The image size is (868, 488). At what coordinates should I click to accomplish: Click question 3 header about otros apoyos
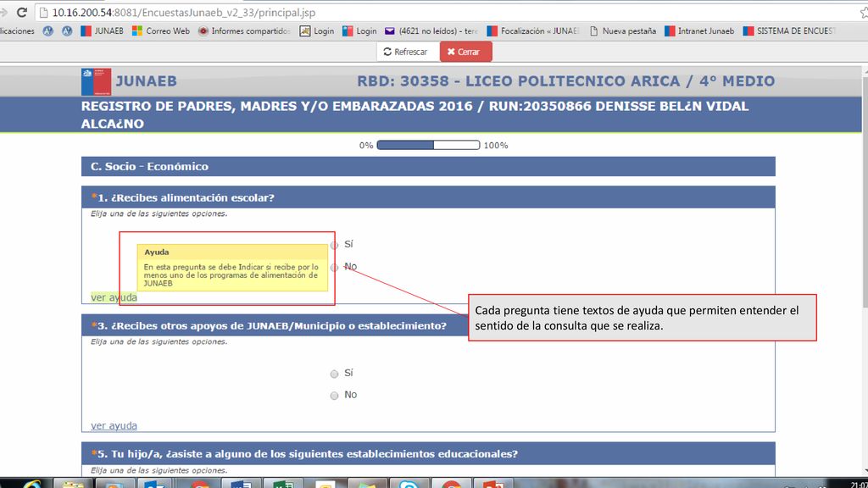[275, 325]
